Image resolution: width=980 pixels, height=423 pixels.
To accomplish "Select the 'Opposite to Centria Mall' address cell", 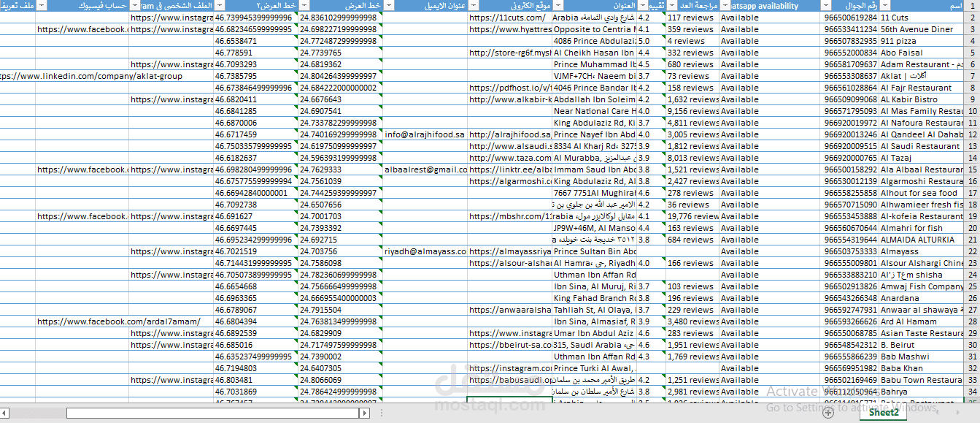I will (595, 28).
